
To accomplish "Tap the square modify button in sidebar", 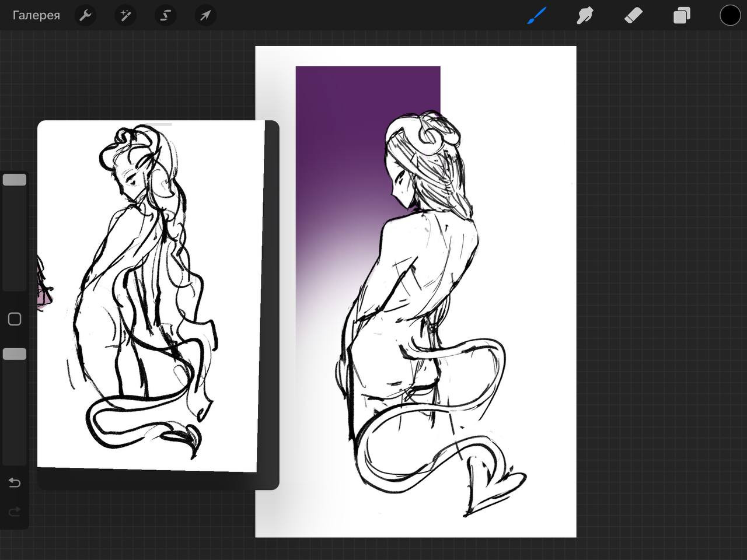I will pyautogui.click(x=15, y=319).
